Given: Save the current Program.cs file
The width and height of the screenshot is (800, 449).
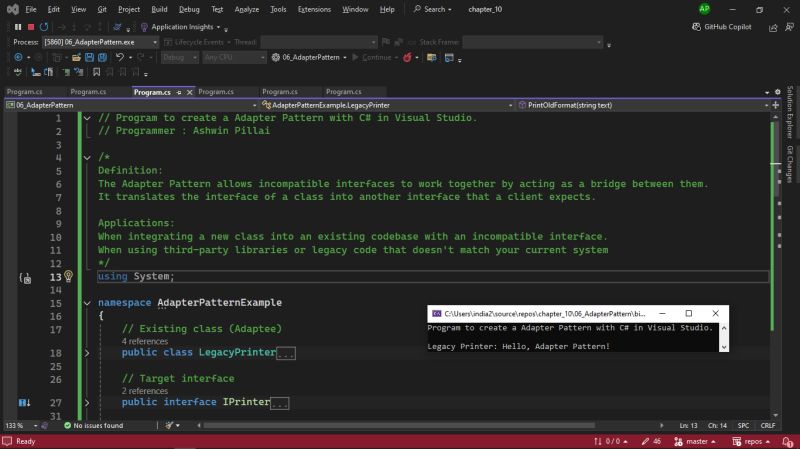Looking at the screenshot, I should point(89,57).
